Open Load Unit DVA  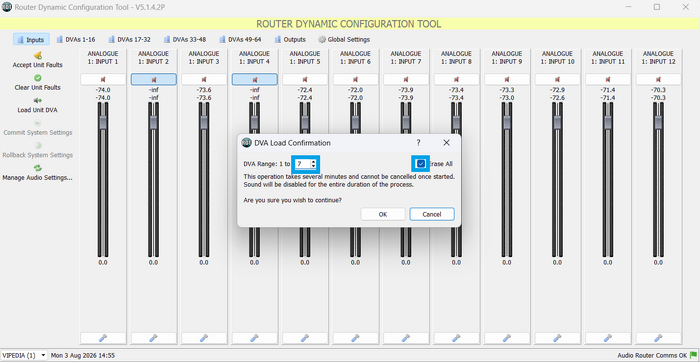38,105
